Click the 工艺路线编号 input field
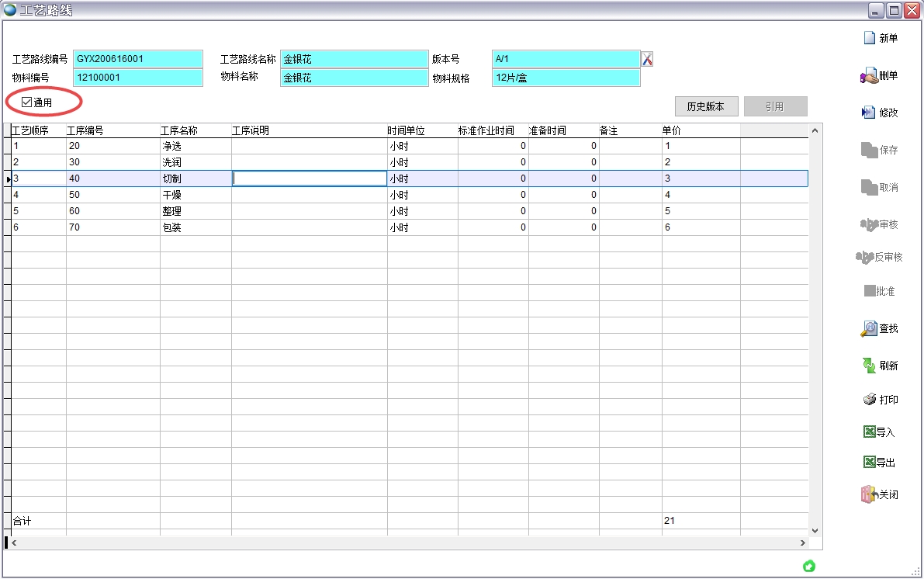This screenshot has height=579, width=924. (137, 59)
